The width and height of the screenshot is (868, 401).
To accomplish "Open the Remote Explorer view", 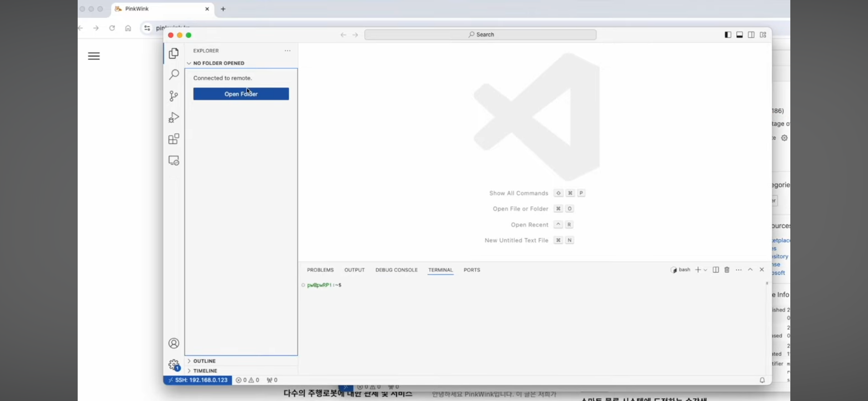I will click(x=174, y=161).
